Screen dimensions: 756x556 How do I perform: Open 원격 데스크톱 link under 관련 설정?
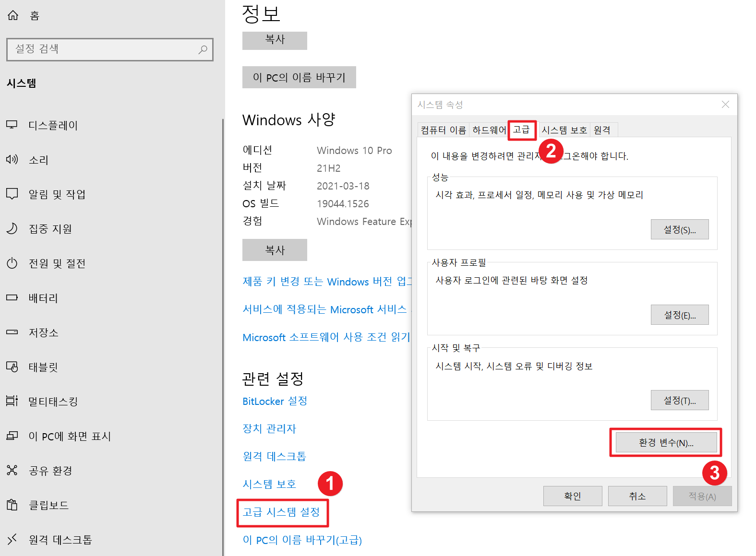pos(274,456)
